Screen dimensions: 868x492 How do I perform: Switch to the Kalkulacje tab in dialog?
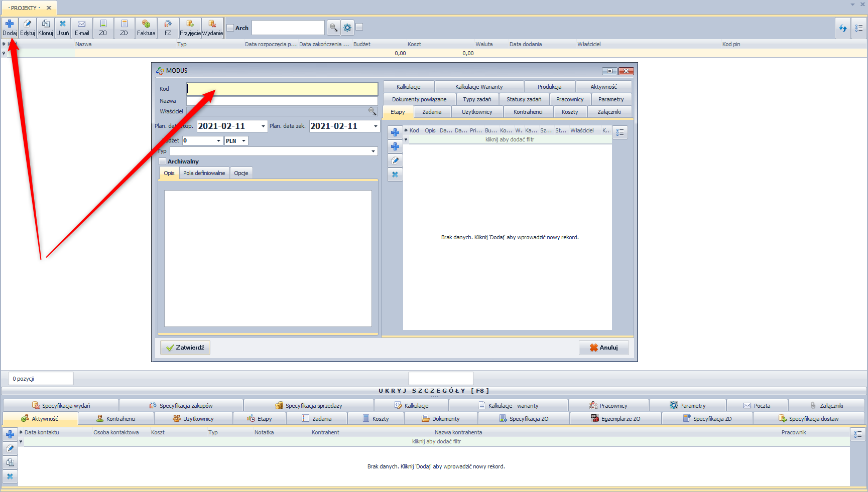pos(409,87)
